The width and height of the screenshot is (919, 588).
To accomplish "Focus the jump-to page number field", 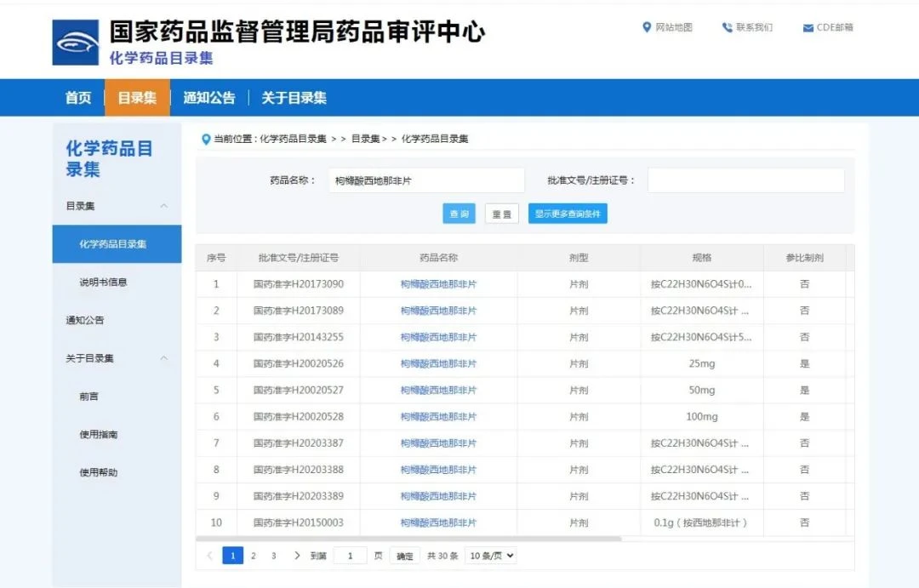I will click(x=350, y=556).
